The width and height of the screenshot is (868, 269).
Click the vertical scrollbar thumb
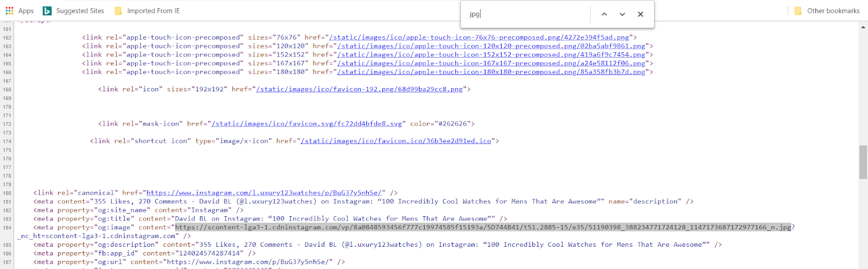point(863,162)
